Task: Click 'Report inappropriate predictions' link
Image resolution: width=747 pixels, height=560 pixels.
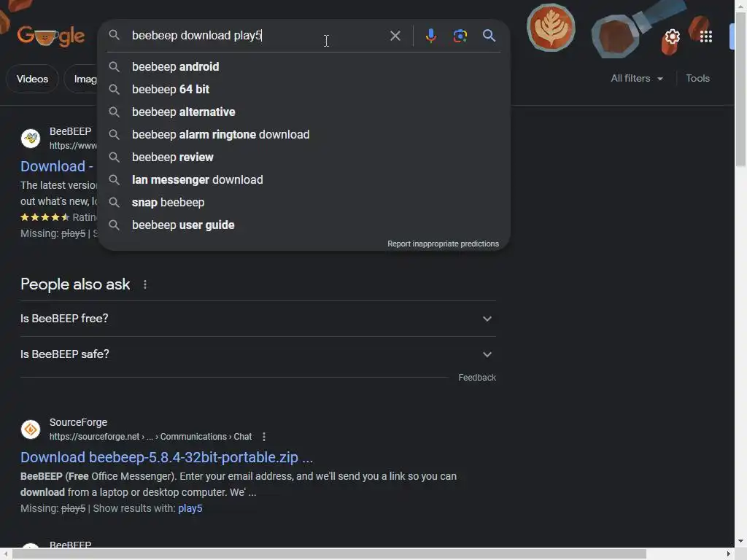Action: [x=443, y=244]
